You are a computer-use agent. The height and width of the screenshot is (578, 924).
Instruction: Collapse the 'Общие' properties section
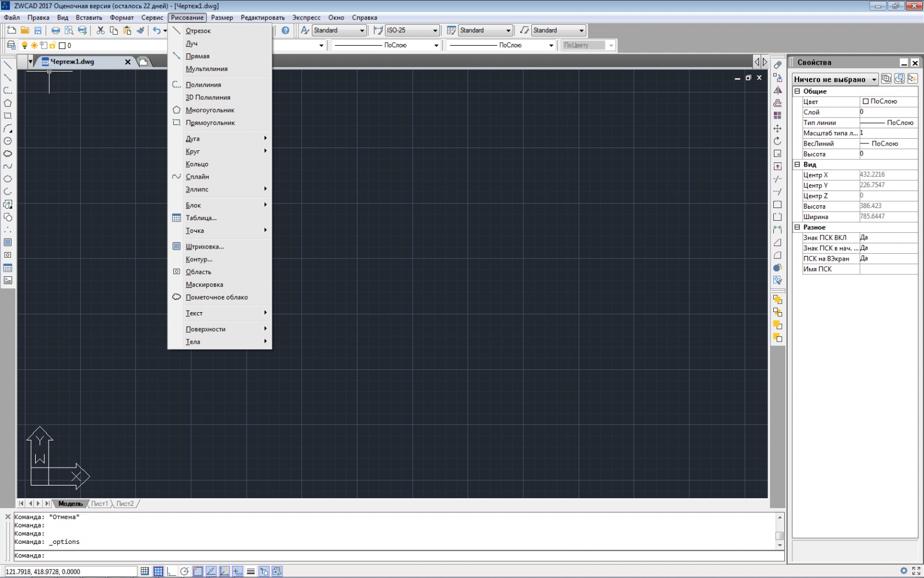click(x=797, y=91)
